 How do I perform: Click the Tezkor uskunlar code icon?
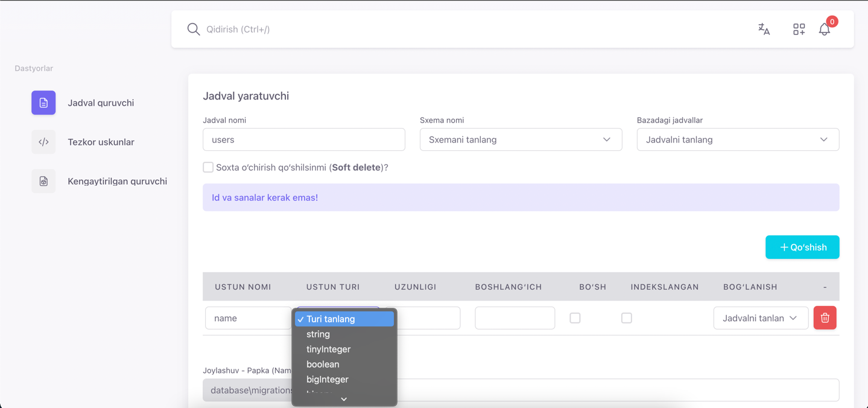(x=43, y=142)
